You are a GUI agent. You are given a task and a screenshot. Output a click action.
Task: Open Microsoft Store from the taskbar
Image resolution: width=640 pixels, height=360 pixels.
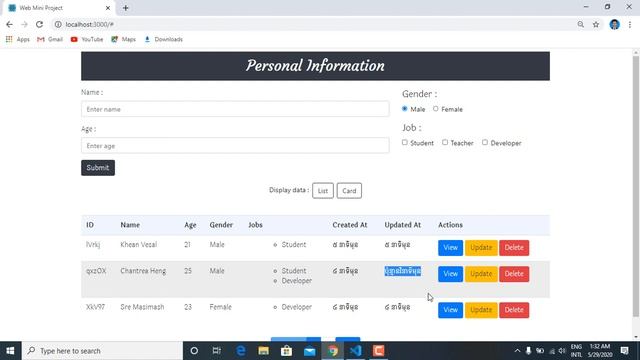pyautogui.click(x=287, y=351)
